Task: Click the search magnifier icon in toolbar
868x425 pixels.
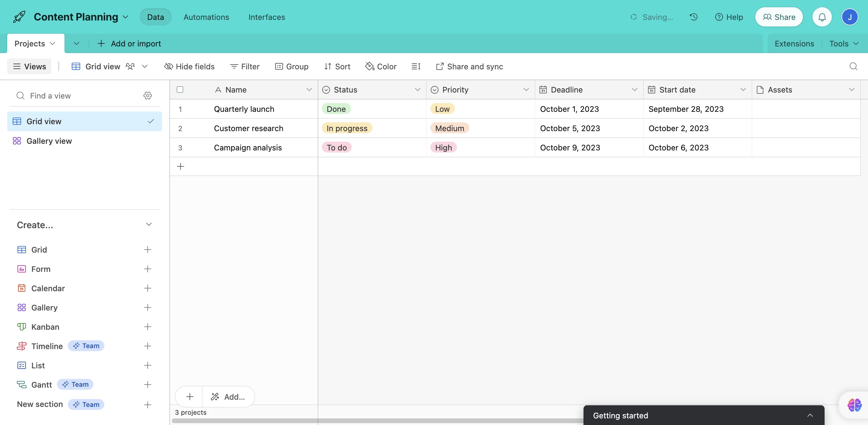Action: pyautogui.click(x=853, y=66)
